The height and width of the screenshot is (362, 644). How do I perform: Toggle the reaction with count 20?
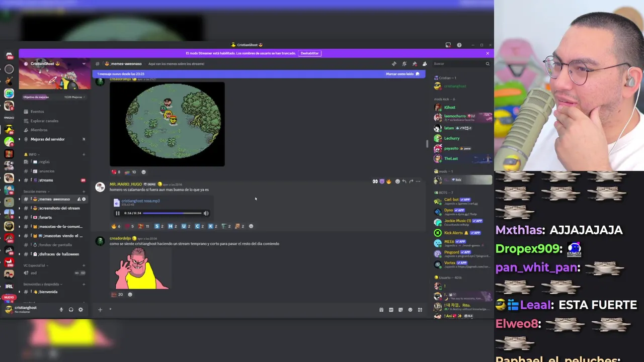(117, 295)
